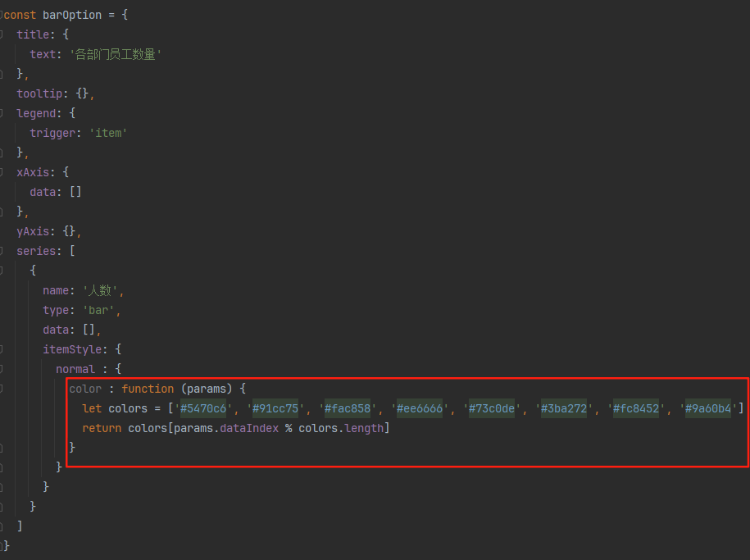The image size is (750, 560).
Task: Click params in the function signature
Action: click(x=207, y=389)
